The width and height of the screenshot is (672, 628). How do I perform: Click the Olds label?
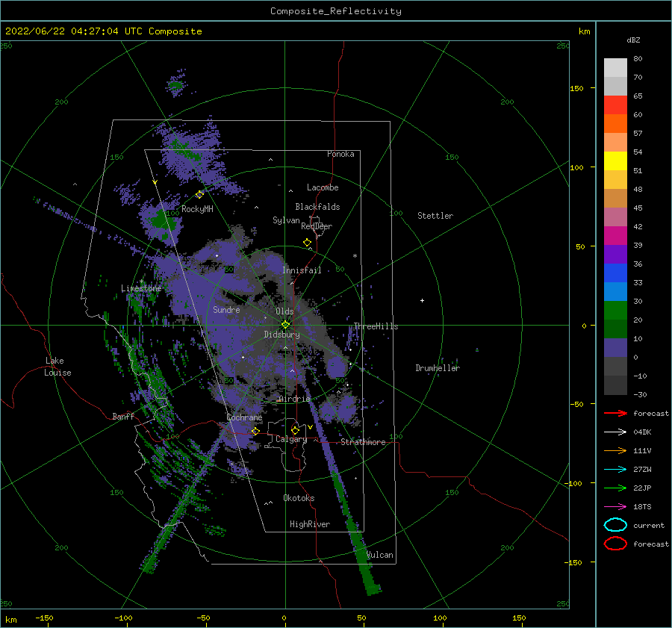click(x=284, y=311)
